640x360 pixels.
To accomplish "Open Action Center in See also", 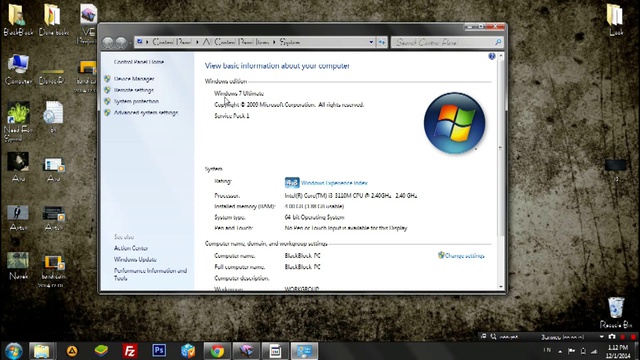I will pyautogui.click(x=131, y=248).
